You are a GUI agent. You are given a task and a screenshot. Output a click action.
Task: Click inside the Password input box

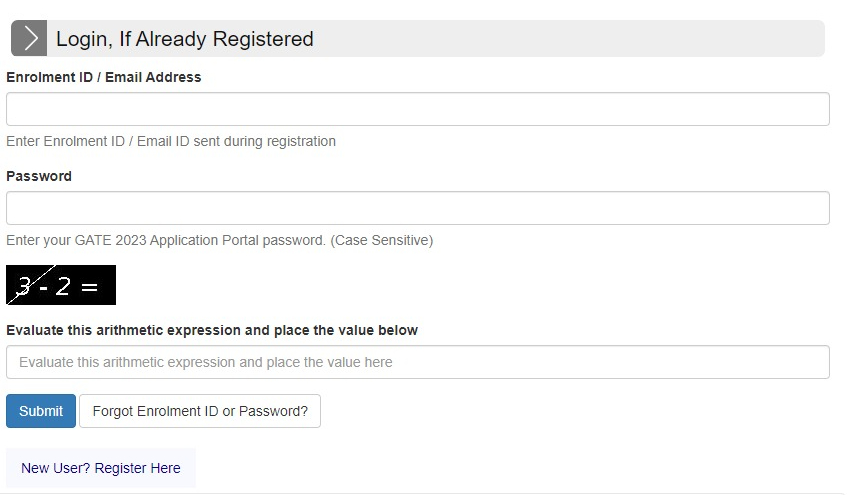click(417, 208)
